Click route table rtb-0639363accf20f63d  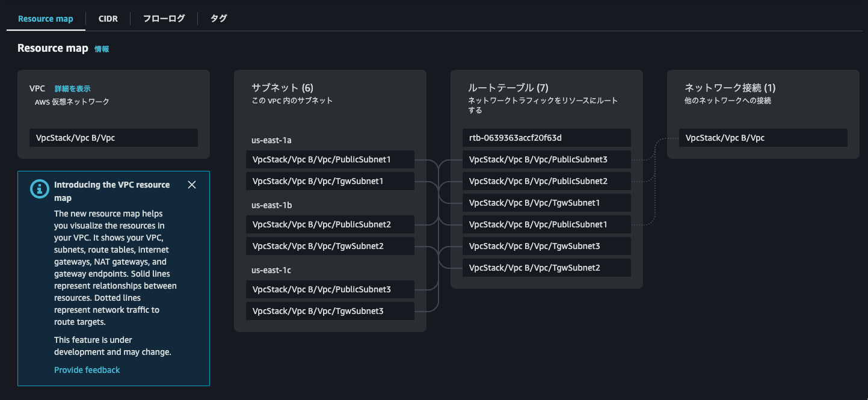(546, 137)
